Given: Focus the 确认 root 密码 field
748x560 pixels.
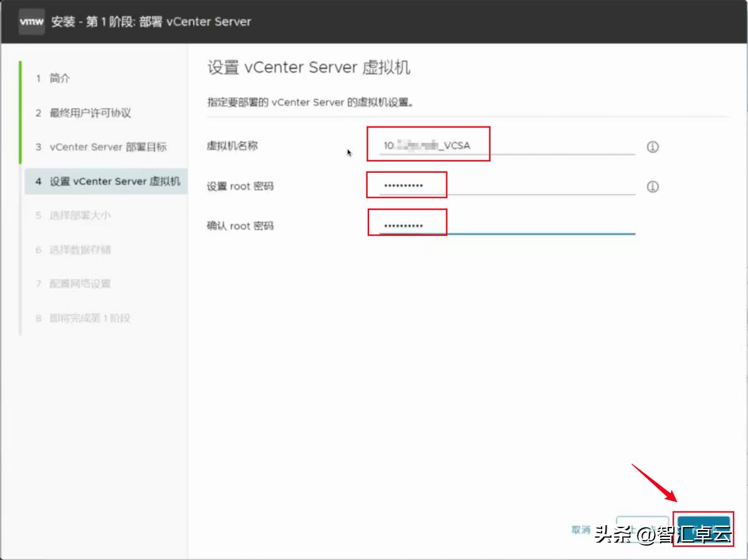Looking at the screenshot, I should pyautogui.click(x=507, y=225).
